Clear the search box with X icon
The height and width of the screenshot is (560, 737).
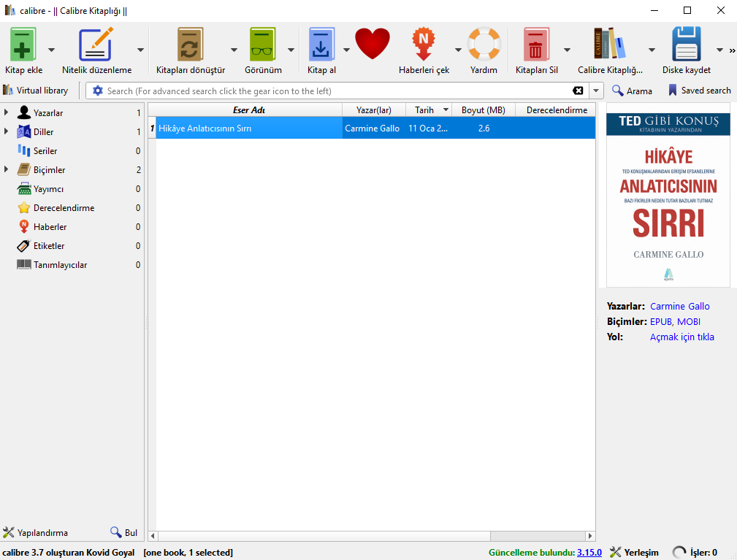578,91
